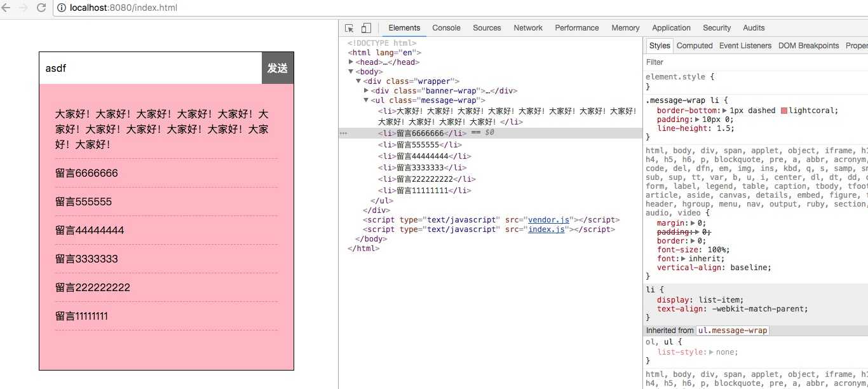Expand the head node triangle
This screenshot has height=389, width=868.
click(x=351, y=62)
